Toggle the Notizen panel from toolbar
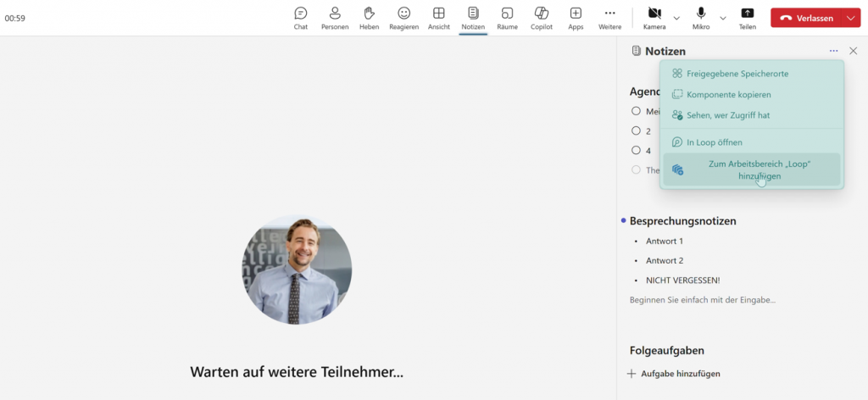868x400 pixels. [473, 19]
